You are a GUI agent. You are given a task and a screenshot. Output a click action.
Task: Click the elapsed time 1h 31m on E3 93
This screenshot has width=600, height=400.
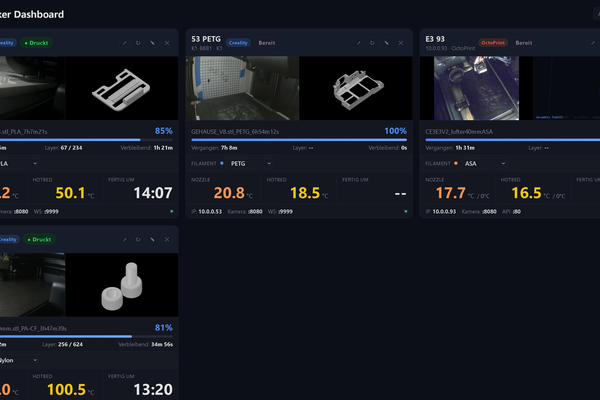[465, 148]
